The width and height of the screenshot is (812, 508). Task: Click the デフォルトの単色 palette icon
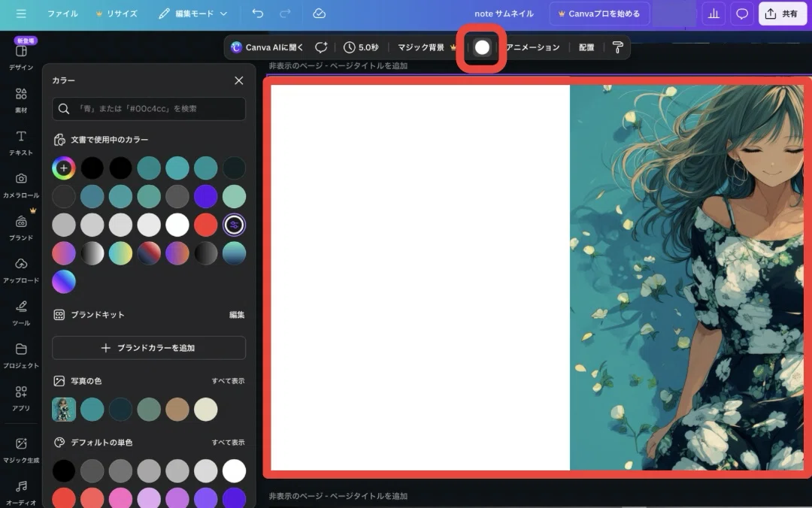point(59,442)
